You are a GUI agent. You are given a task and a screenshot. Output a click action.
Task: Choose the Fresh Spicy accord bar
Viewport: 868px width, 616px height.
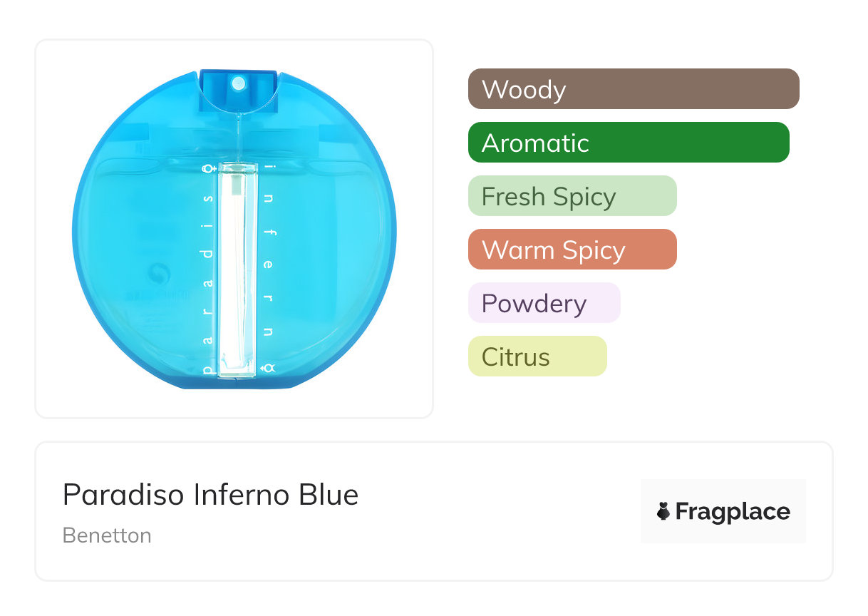pyautogui.click(x=572, y=196)
